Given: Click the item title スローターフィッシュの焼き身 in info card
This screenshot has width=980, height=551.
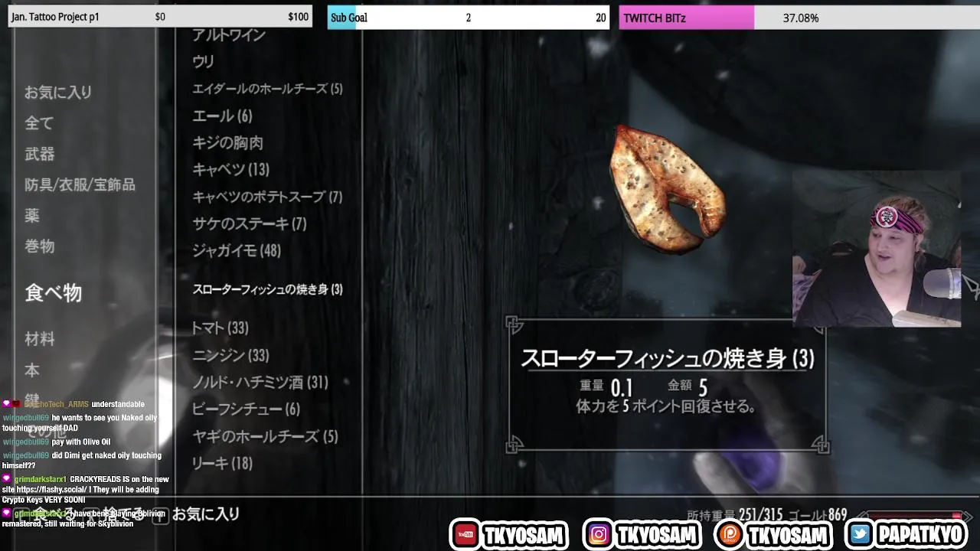Looking at the screenshot, I should pos(668,358).
